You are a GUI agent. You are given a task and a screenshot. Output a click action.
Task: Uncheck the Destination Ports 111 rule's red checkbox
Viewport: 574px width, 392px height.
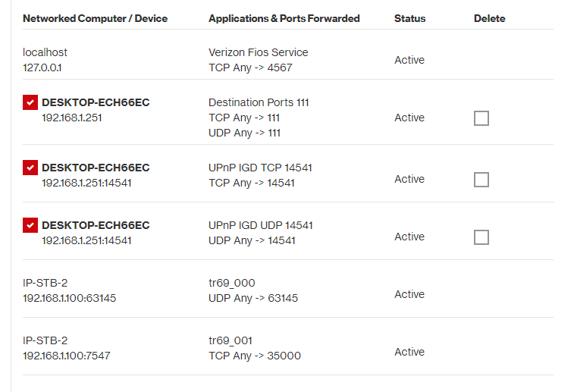click(30, 102)
